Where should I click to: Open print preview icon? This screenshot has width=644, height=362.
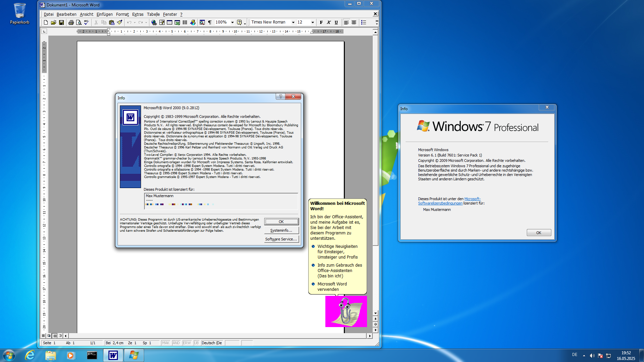pyautogui.click(x=79, y=22)
